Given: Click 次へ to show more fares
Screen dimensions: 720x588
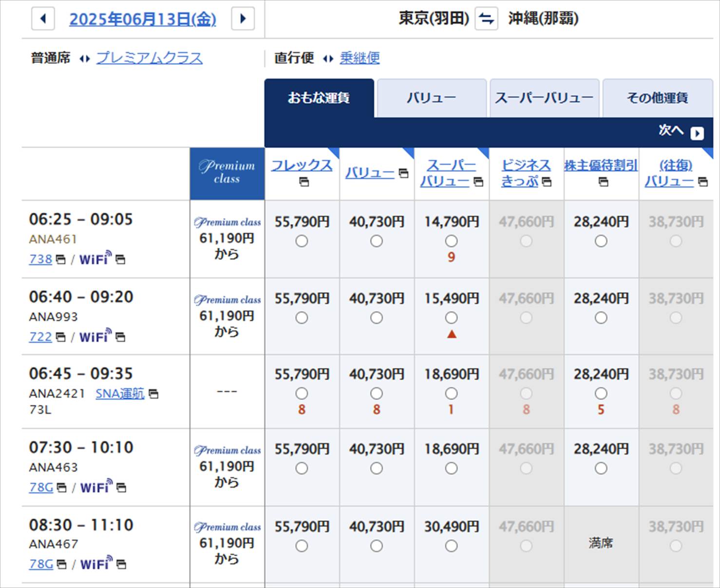Looking at the screenshot, I should pyautogui.click(x=680, y=131).
